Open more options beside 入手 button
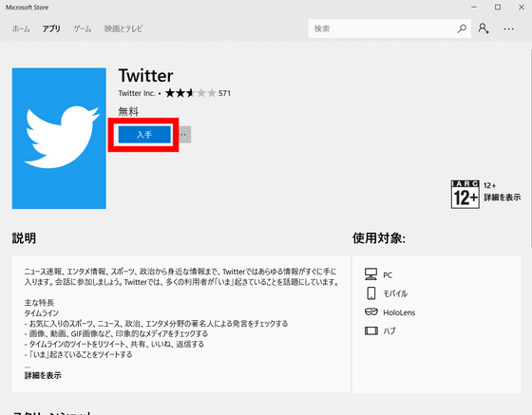The height and width of the screenshot is (415, 532). coord(183,135)
